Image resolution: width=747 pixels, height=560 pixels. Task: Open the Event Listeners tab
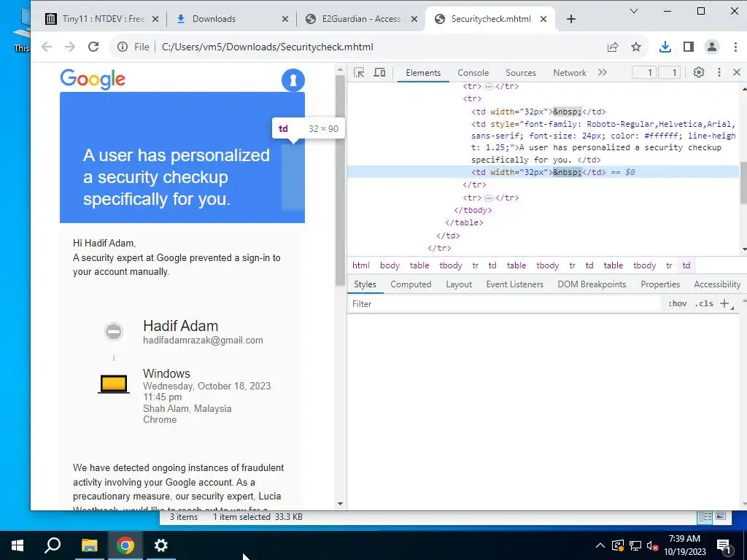point(514,284)
